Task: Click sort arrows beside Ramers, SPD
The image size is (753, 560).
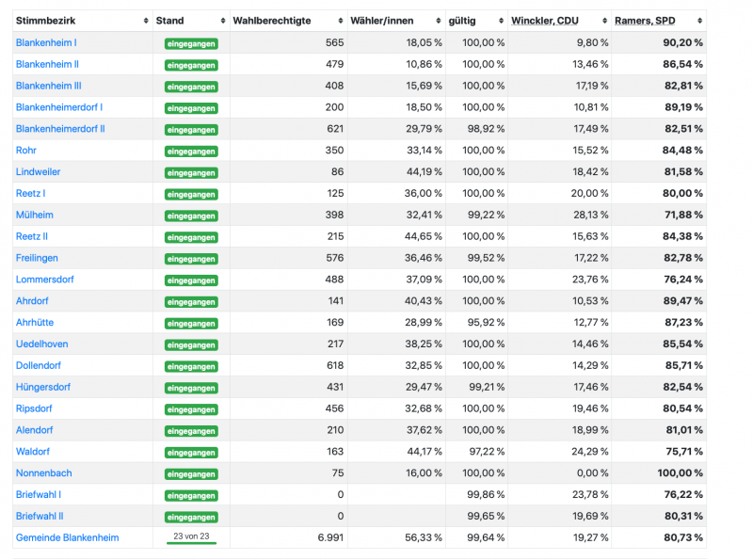Action: pyautogui.click(x=700, y=21)
